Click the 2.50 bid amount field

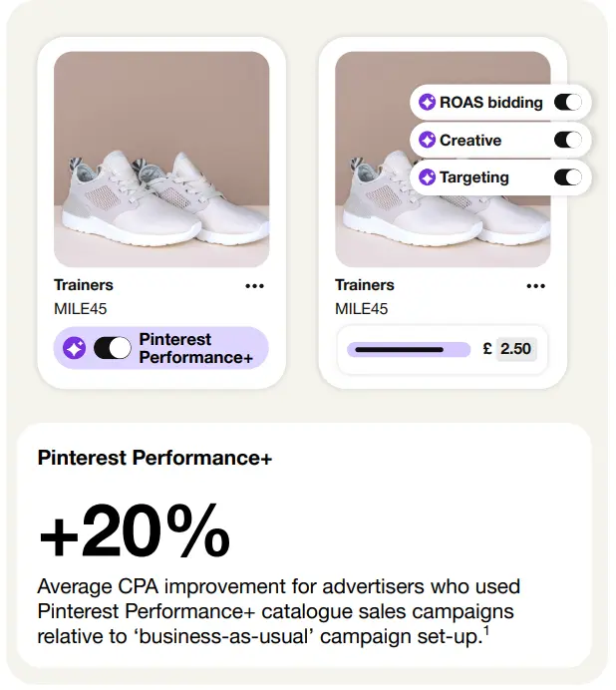[515, 349]
